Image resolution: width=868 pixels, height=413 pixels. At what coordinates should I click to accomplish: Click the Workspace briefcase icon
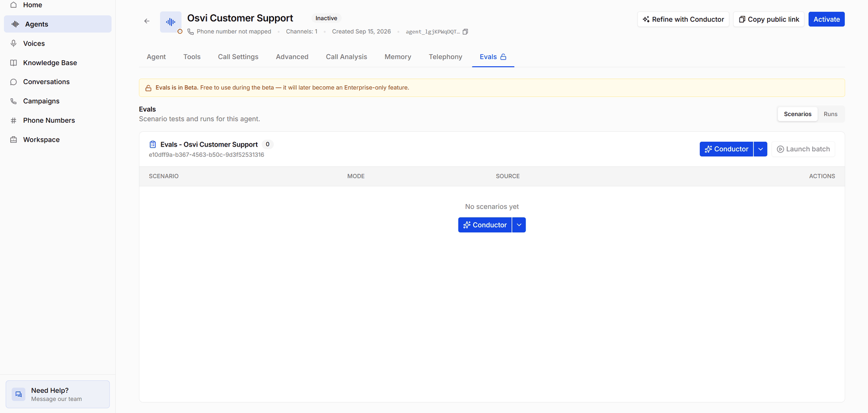[14, 139]
